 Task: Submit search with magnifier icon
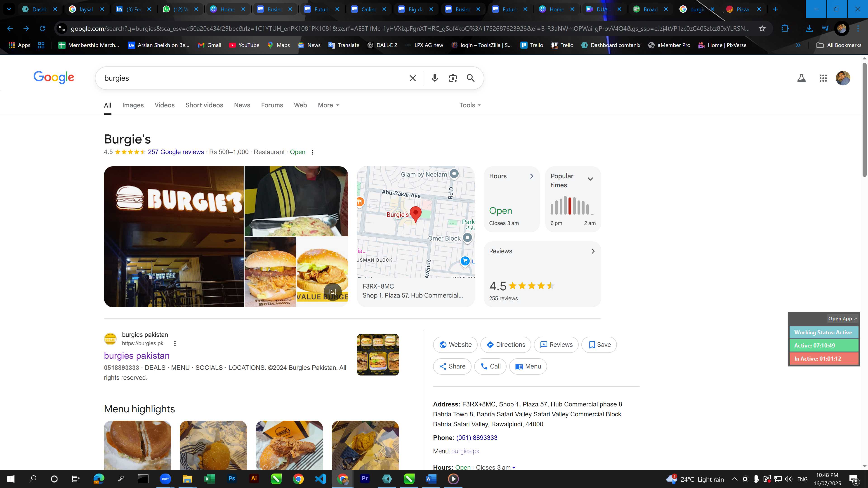coord(471,78)
